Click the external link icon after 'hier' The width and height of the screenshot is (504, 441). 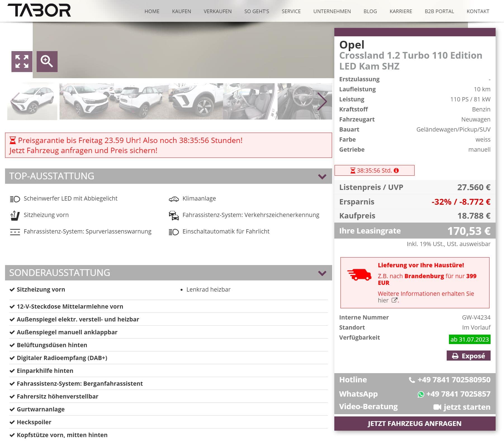tap(394, 300)
